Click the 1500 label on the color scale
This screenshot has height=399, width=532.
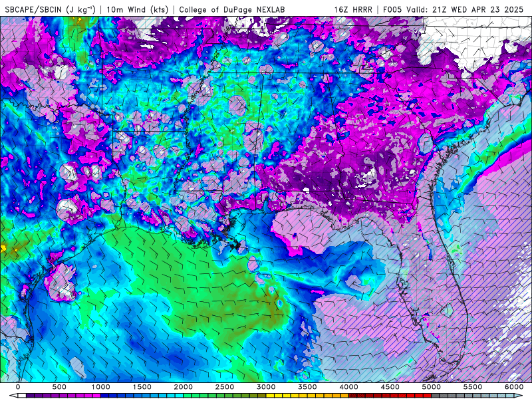(142, 387)
